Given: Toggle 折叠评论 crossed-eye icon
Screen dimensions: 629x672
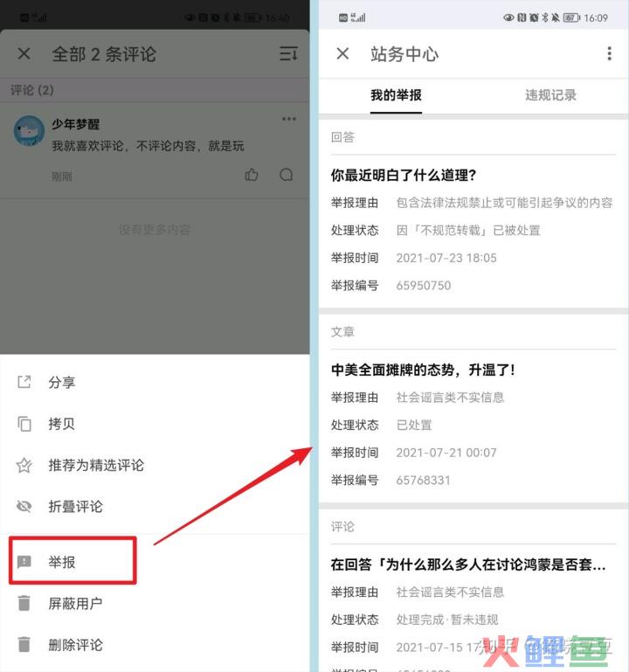Looking at the screenshot, I should [x=24, y=506].
